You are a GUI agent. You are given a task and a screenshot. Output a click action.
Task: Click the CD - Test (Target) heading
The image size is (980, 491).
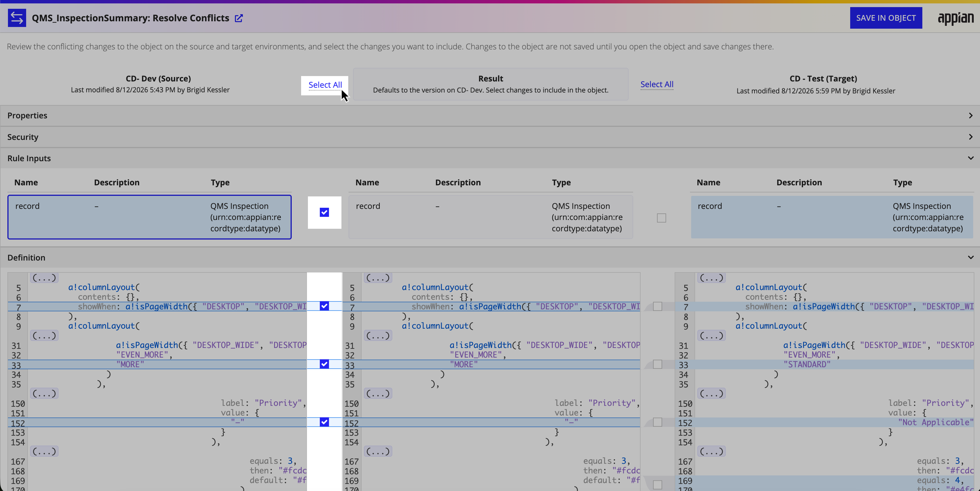(x=823, y=79)
